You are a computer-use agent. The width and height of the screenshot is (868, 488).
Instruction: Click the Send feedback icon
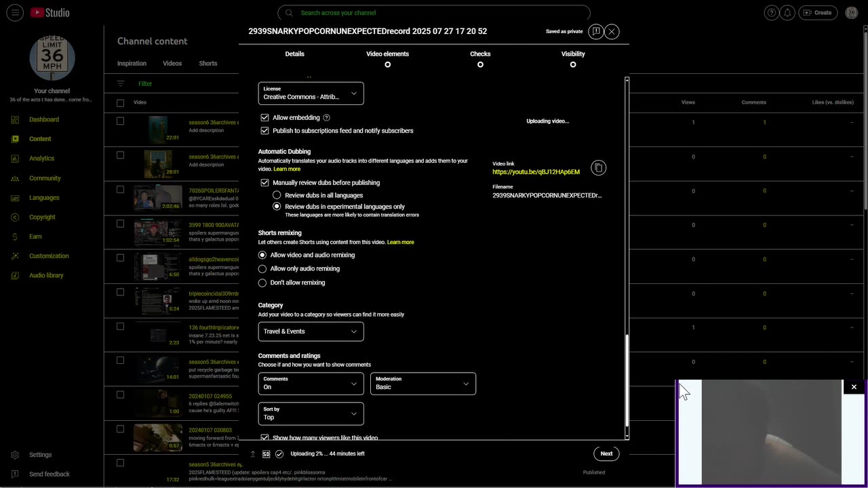pos(15,474)
